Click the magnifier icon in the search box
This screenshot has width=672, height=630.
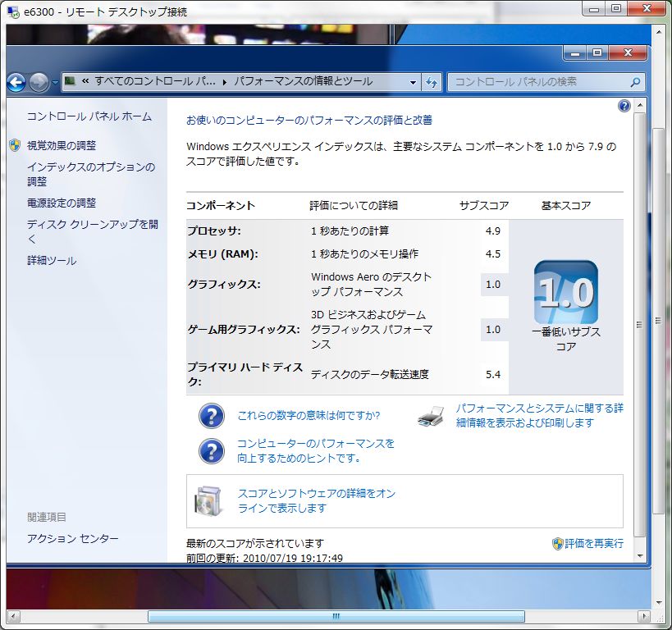(635, 82)
